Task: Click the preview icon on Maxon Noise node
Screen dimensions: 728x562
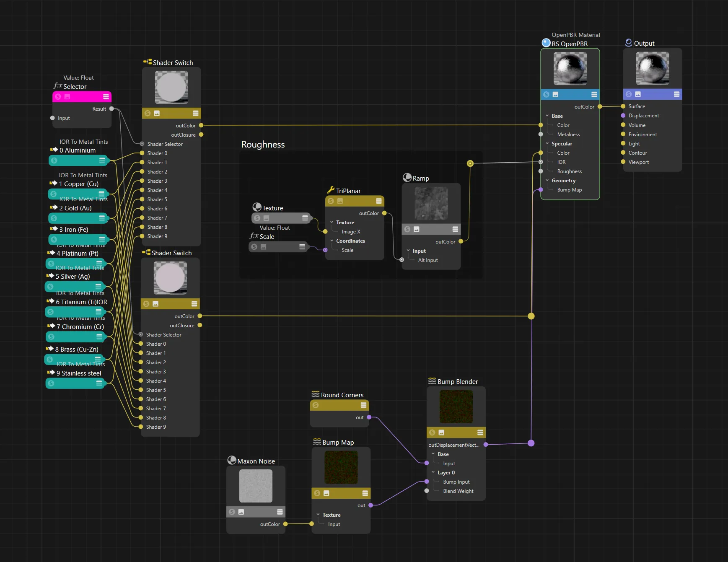Action: pyautogui.click(x=241, y=512)
